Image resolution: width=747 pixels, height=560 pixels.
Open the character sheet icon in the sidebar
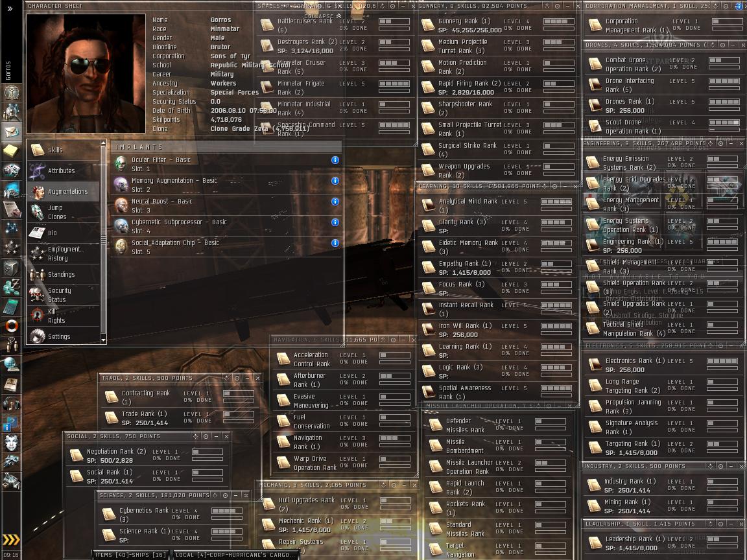point(12,93)
